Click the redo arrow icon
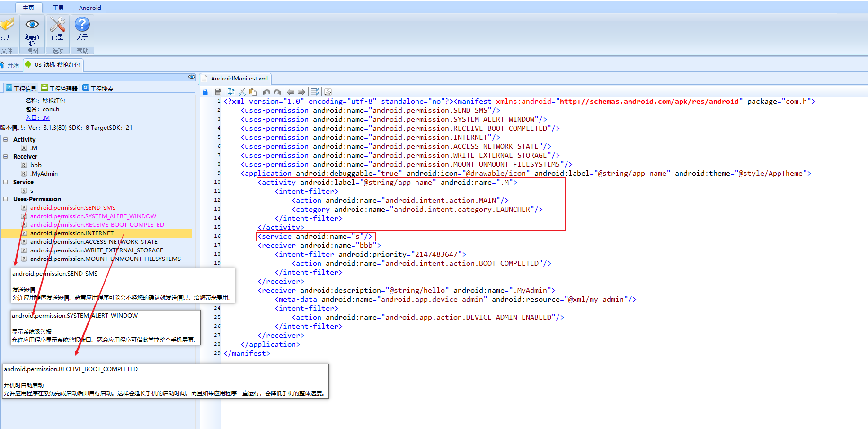 278,92
